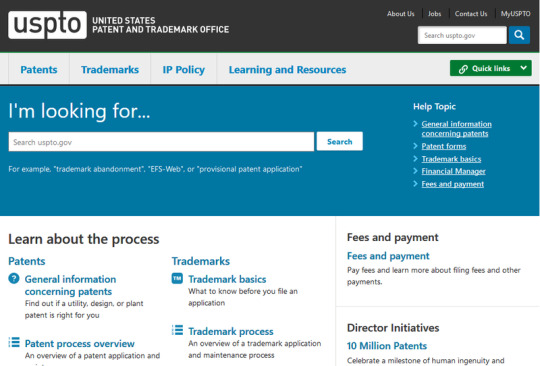Open the Contact Us link

[x=471, y=14]
